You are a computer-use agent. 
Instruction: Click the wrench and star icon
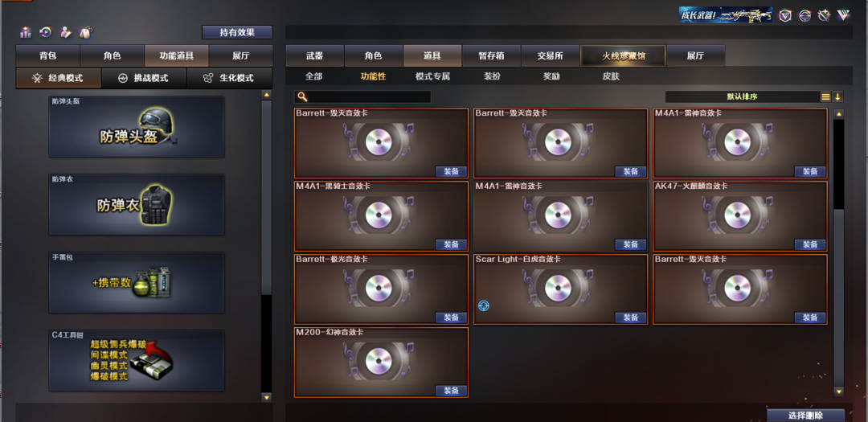pos(825,15)
